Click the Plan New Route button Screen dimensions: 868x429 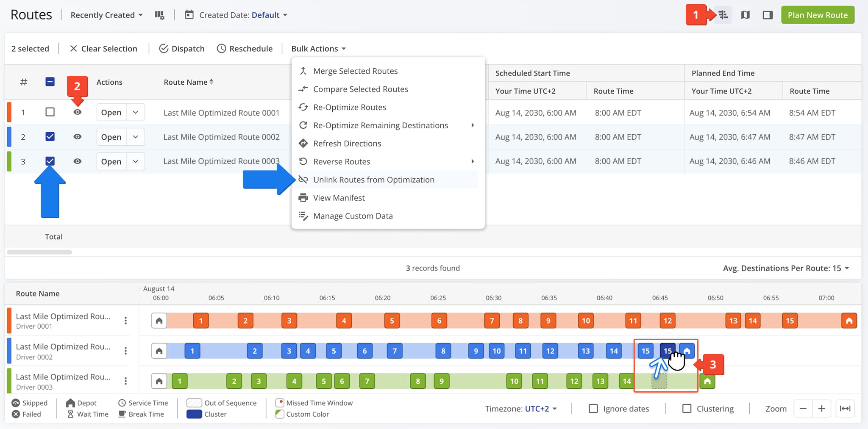pos(818,15)
